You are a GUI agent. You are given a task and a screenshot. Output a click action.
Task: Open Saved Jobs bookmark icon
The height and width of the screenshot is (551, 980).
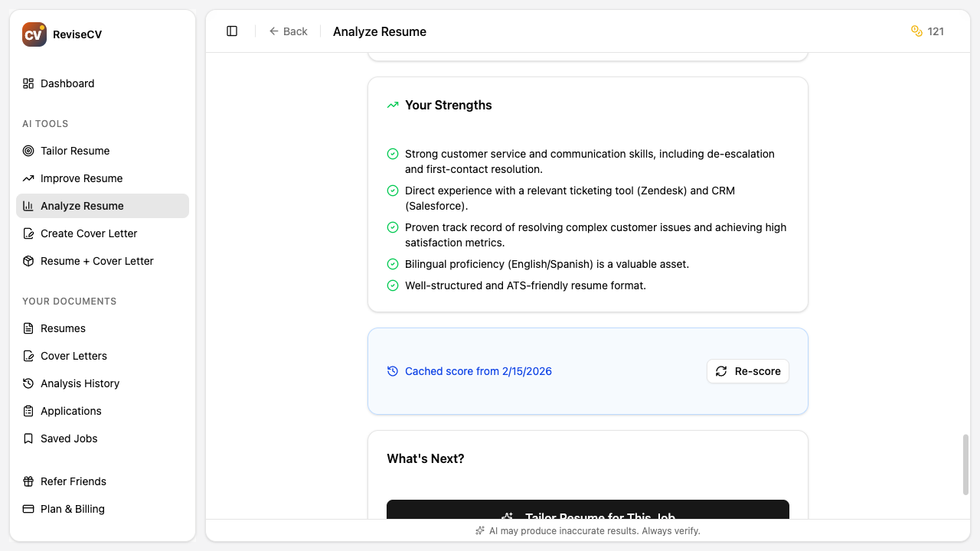tap(28, 439)
